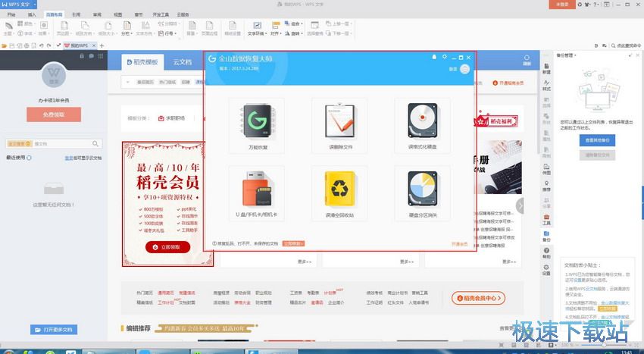Click 推荐 icon in right sidebar
The width and height of the screenshot is (644, 354).
click(546, 186)
